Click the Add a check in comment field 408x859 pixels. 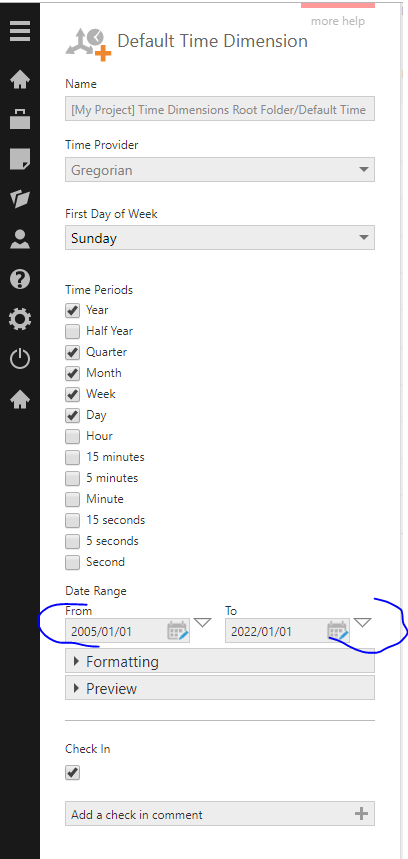(220, 814)
